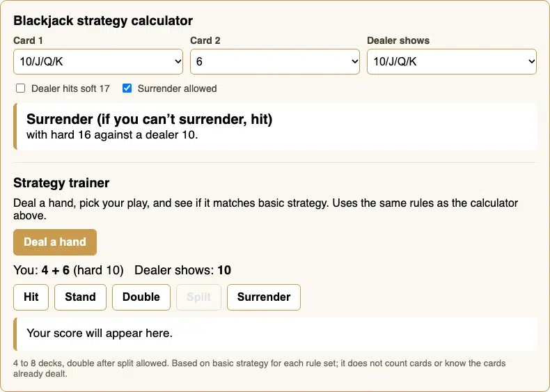
Task: Click the 'Dealer shows: 10' trainer text
Action: point(182,270)
